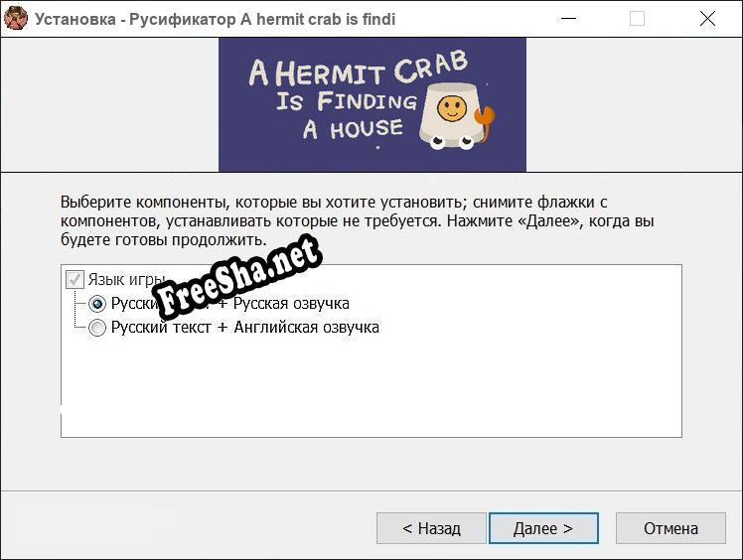Minimize the installer window
The image size is (743, 560).
point(567,18)
